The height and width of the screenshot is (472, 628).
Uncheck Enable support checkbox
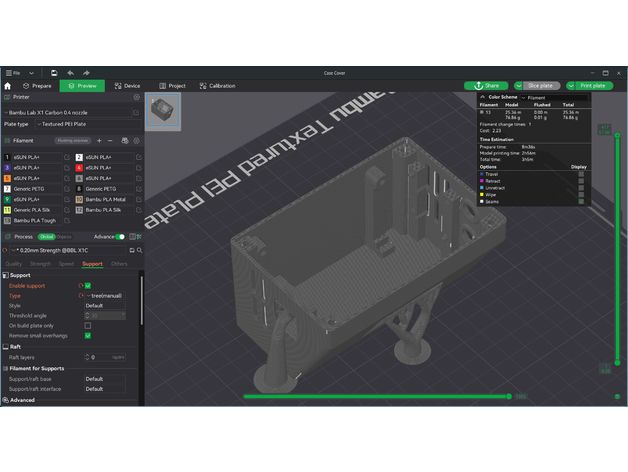click(x=88, y=286)
